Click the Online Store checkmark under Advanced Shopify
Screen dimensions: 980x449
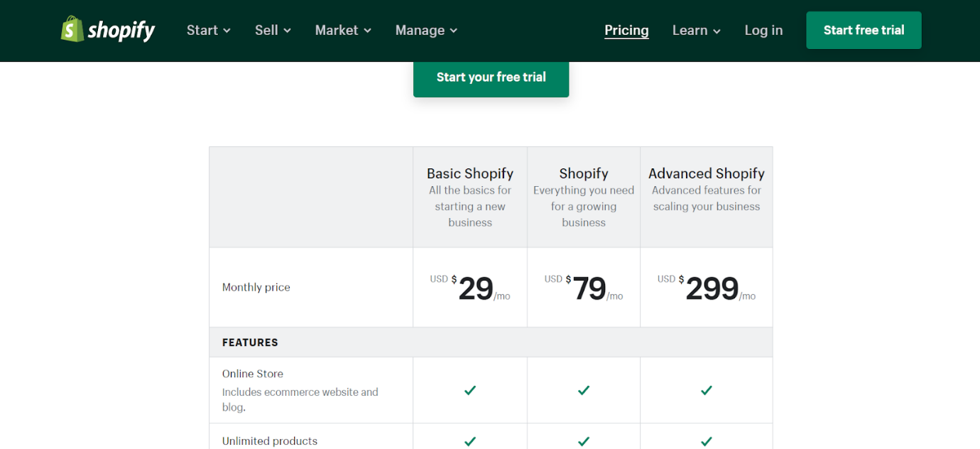coord(707,390)
